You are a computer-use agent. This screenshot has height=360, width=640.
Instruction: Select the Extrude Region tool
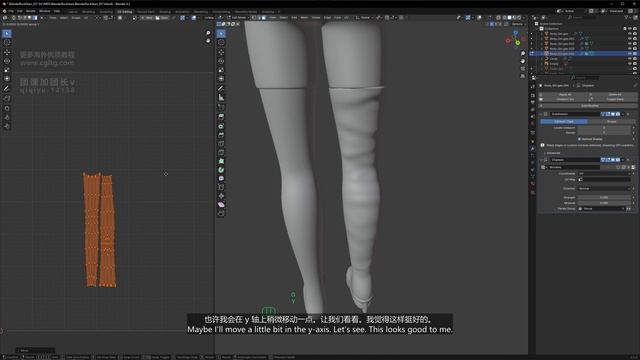coord(221,117)
